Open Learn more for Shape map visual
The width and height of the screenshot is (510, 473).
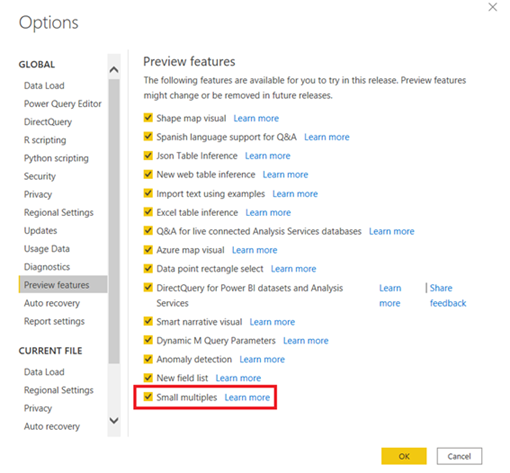tap(256, 118)
